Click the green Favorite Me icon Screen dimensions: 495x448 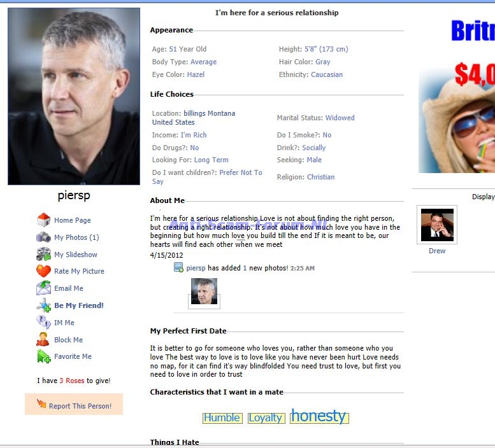[44, 356]
